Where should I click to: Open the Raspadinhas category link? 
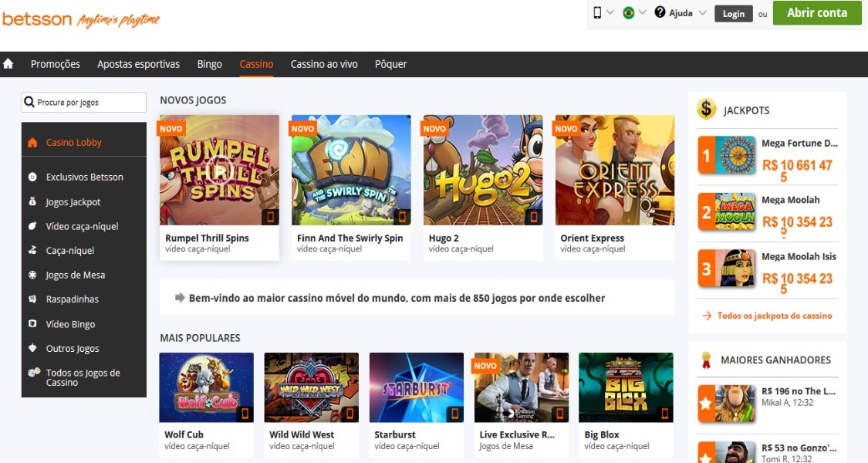point(72,299)
